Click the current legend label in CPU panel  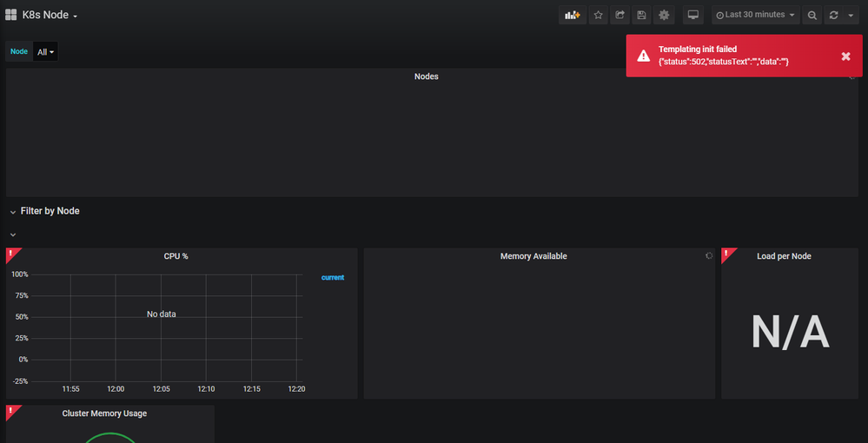click(x=332, y=277)
